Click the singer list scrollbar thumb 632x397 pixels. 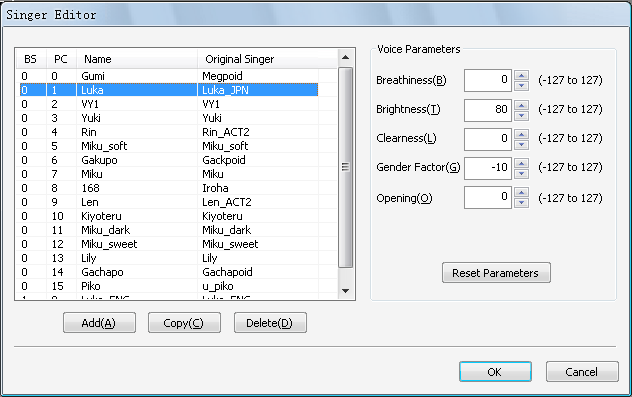pyautogui.click(x=345, y=167)
